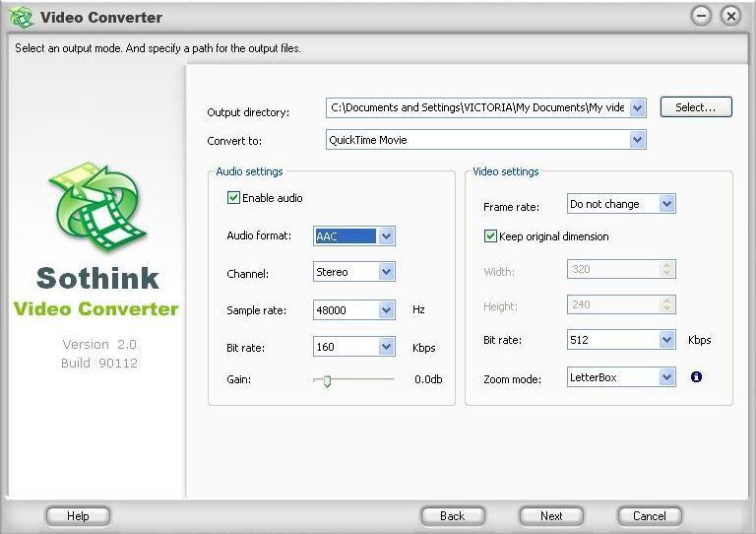Expand the Audio format AAC dropdown
756x534 pixels.
click(386, 235)
